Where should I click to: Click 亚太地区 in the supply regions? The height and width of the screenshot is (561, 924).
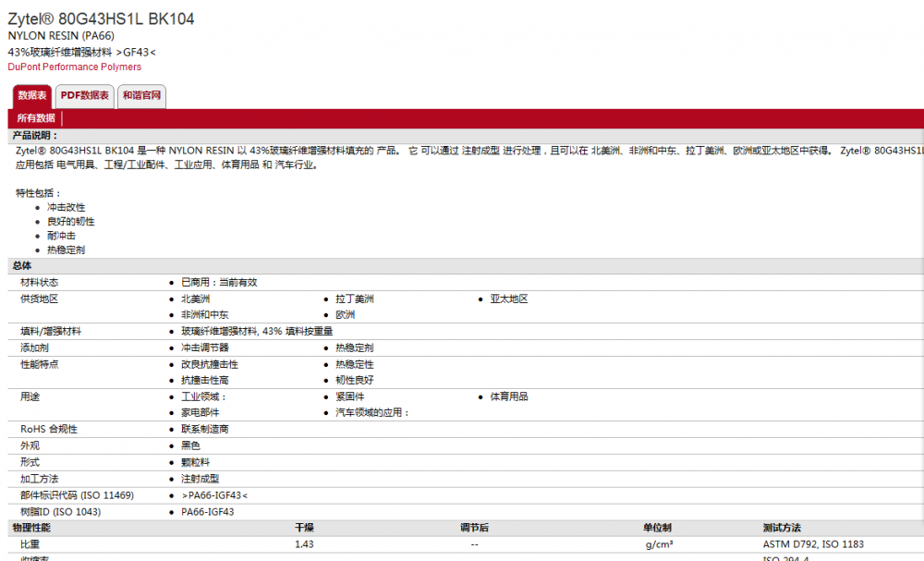(509, 299)
